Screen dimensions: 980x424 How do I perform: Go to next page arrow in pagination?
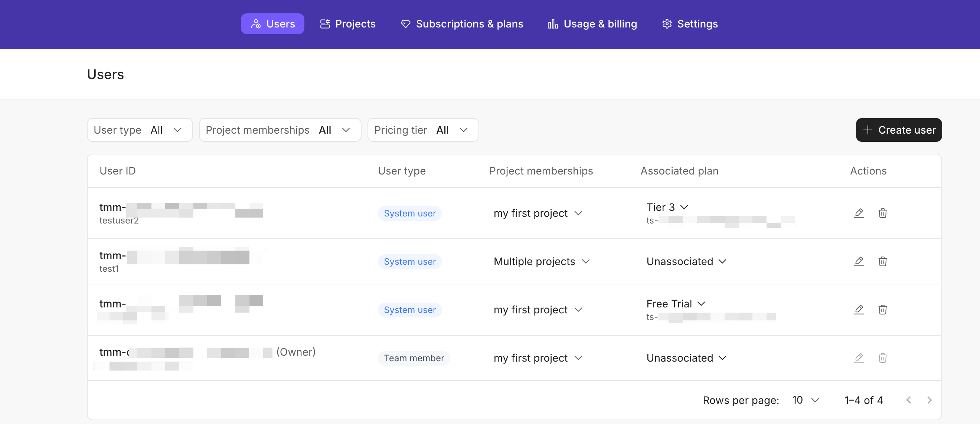coord(930,400)
